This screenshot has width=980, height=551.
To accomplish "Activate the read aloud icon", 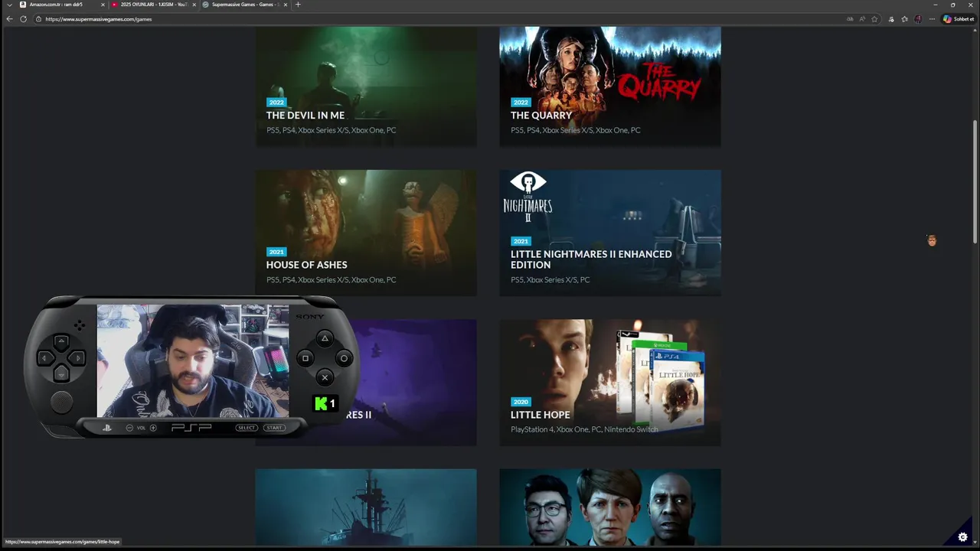I will click(x=862, y=19).
